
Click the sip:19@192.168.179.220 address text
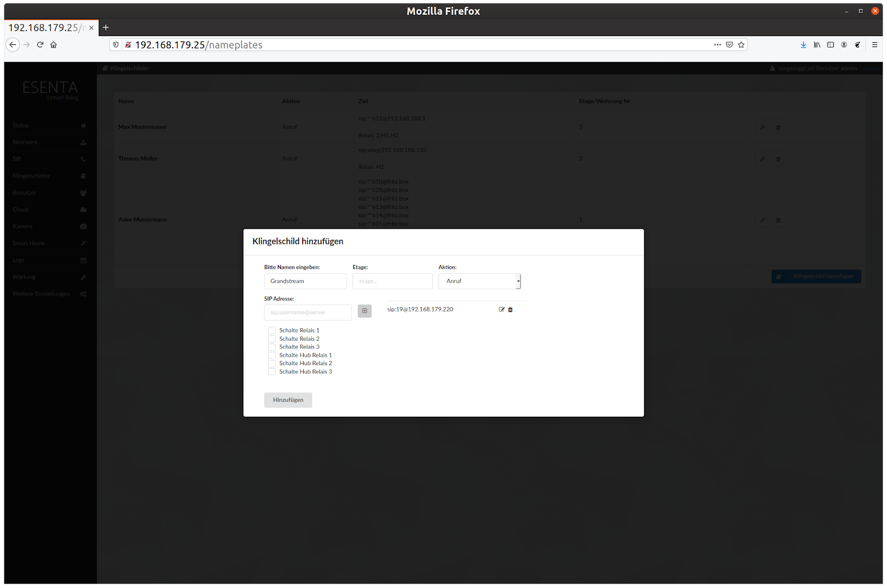pos(420,310)
